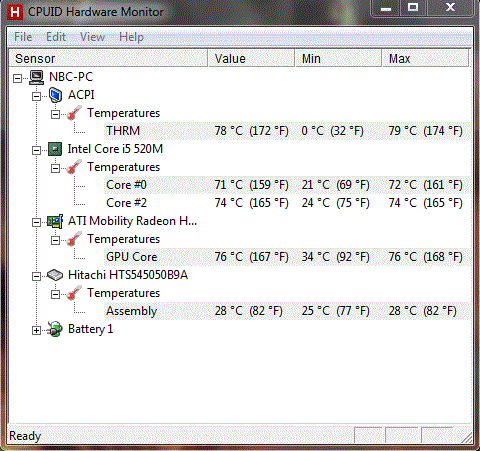This screenshot has width=480, height=451.
Task: Click Core #2 min 24 °C (75 °F)
Action: 335,203
